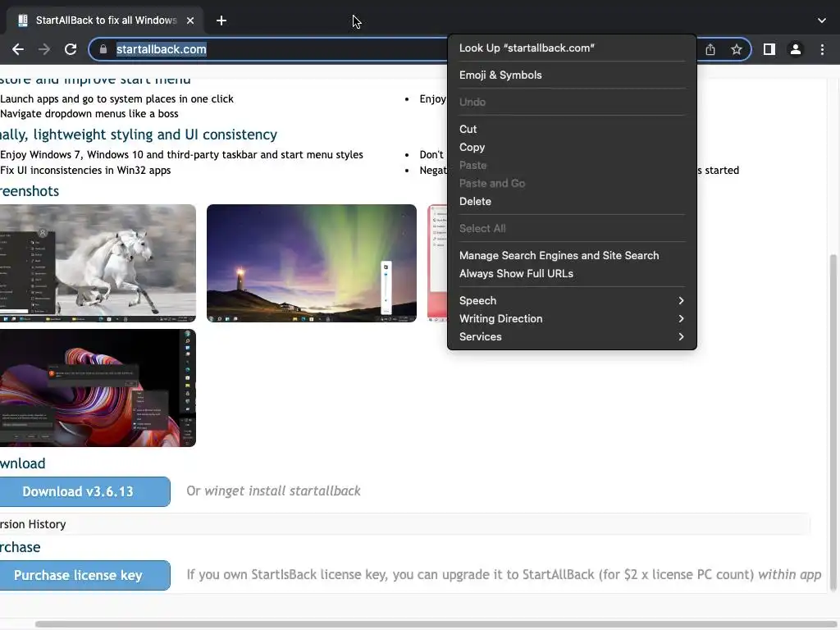Share this page using the share icon
The image size is (840, 630).
[x=710, y=49]
